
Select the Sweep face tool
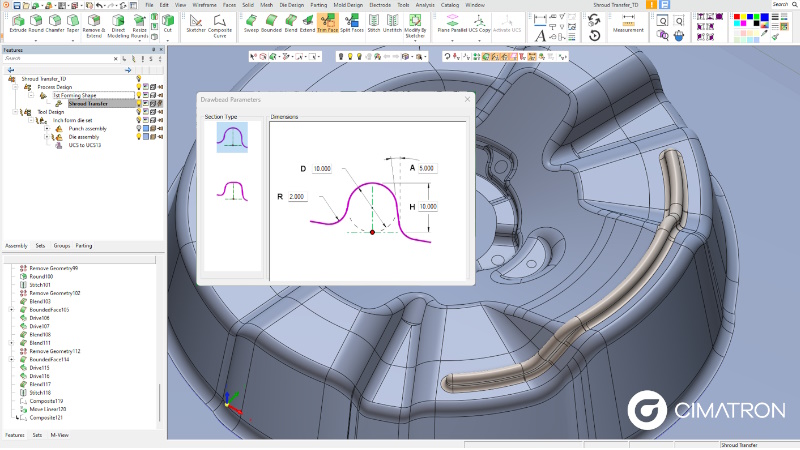pos(251,23)
